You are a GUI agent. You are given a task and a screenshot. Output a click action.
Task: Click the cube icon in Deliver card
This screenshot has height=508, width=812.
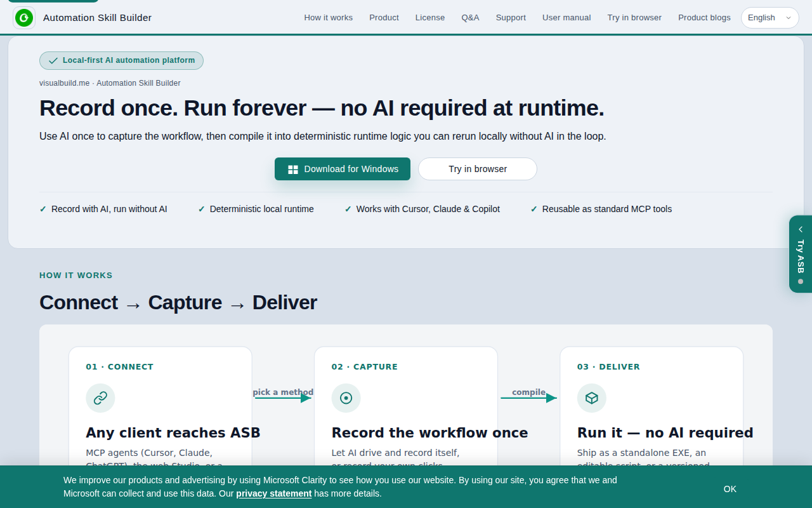(x=591, y=398)
